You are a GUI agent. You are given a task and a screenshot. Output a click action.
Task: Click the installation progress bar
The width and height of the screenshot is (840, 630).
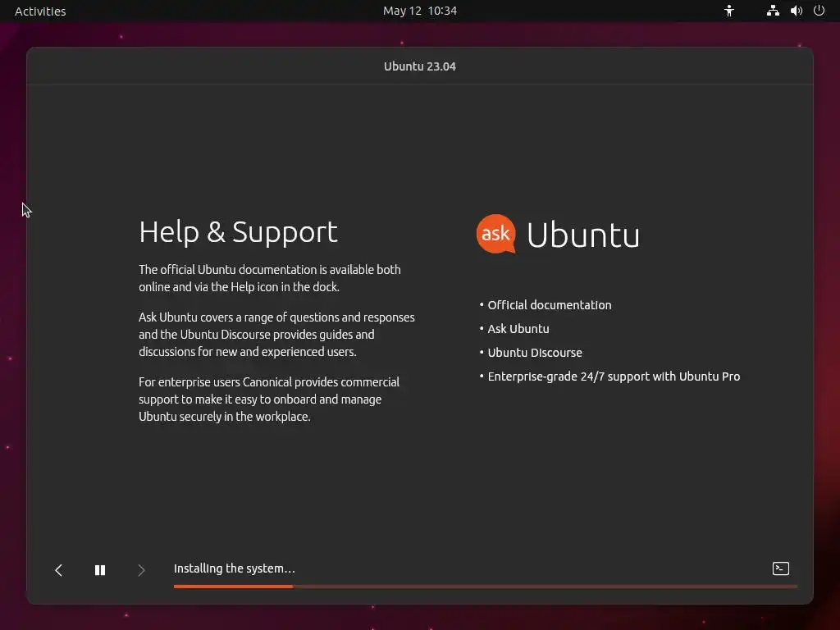point(486,587)
